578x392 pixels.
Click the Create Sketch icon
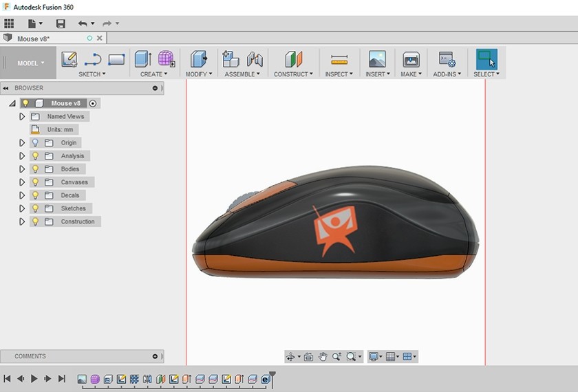(x=69, y=59)
